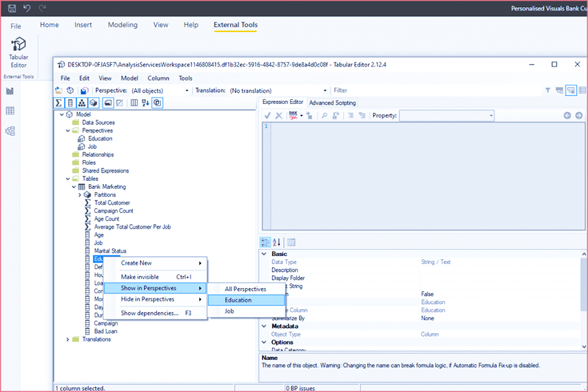Toggle alphabetical A-Z sort of tree

(x=146, y=103)
